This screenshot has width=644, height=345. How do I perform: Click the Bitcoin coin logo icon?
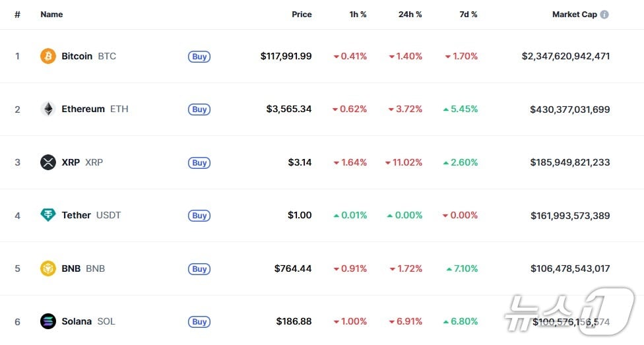(x=48, y=56)
